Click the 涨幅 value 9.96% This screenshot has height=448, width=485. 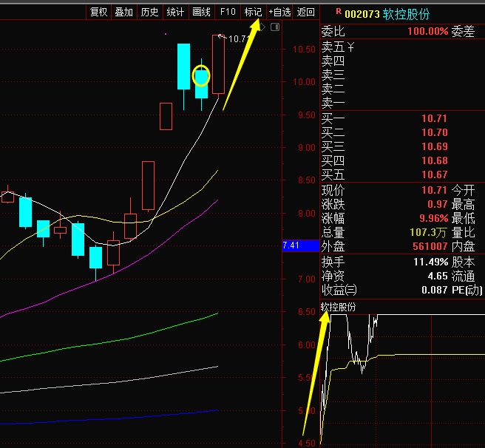click(x=434, y=218)
